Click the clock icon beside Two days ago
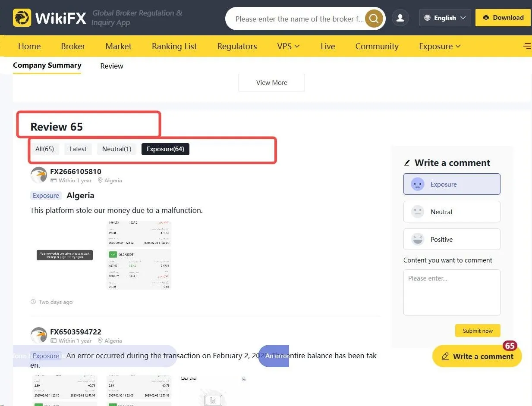This screenshot has height=406, width=532. (x=33, y=302)
